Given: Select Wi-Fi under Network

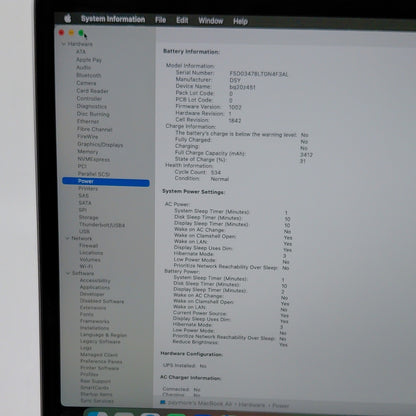Looking at the screenshot, I should point(86,266).
